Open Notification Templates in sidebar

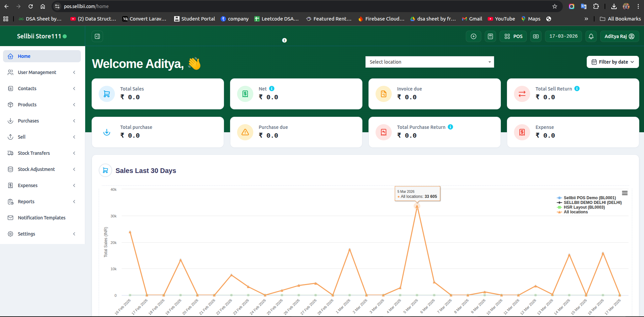pos(41,218)
